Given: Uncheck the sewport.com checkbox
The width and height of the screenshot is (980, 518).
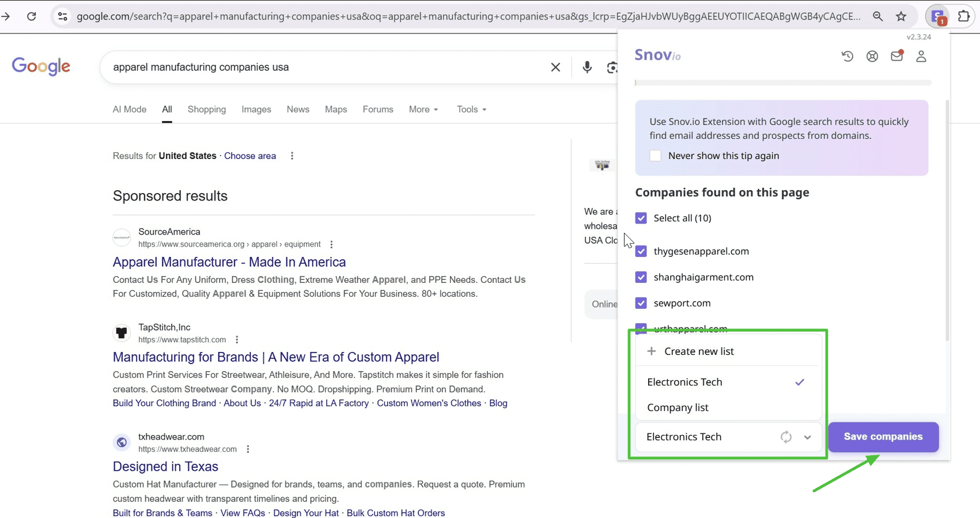Looking at the screenshot, I should pos(641,303).
